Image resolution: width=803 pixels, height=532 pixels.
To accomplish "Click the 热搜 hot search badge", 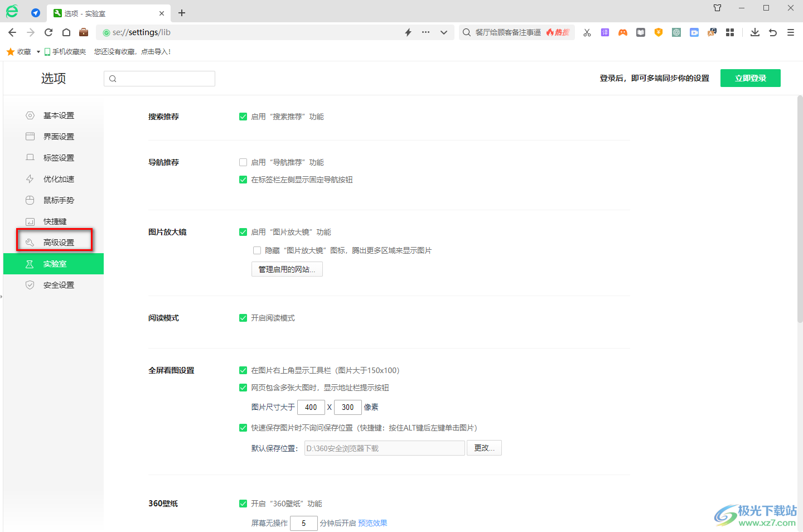I will point(558,32).
